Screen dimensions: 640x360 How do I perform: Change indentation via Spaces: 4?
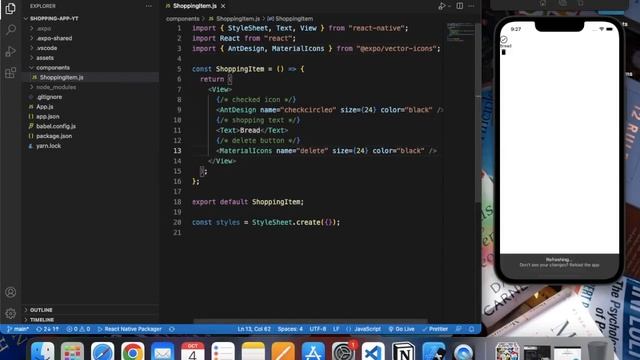pyautogui.click(x=290, y=329)
